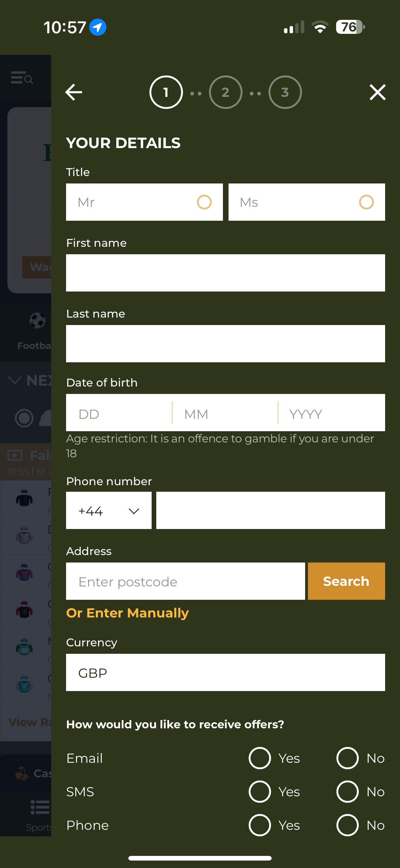Choose Yes for Phone offers
This screenshot has width=400, height=868.
coord(259,825)
